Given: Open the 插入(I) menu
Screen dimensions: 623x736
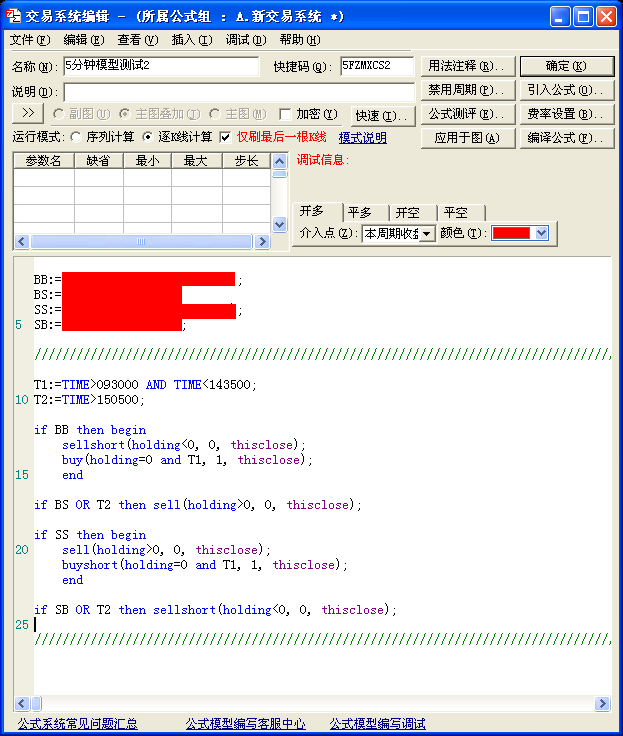Looking at the screenshot, I should (192, 40).
